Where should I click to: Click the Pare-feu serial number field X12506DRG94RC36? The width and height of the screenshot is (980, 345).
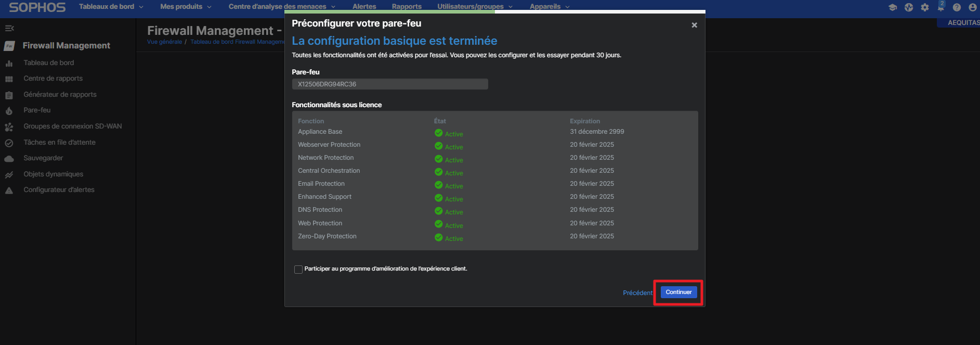tap(390, 84)
